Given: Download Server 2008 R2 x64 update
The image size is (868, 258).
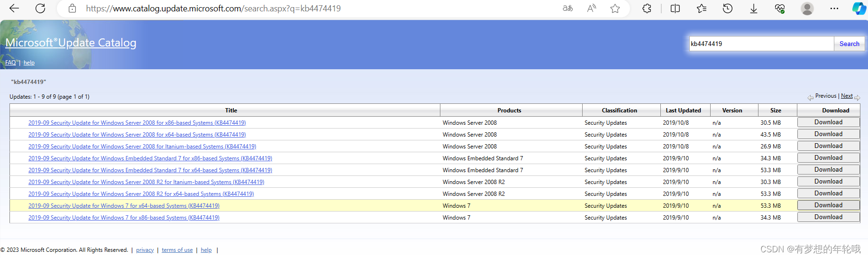Looking at the screenshot, I should 828,193.
